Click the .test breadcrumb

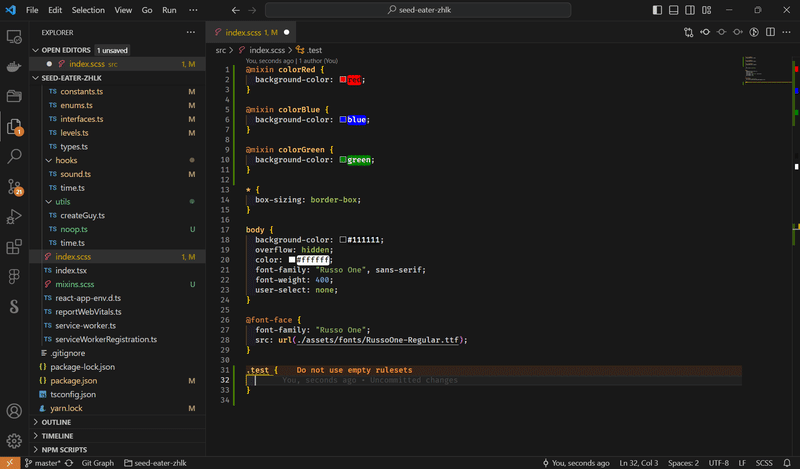coord(309,50)
